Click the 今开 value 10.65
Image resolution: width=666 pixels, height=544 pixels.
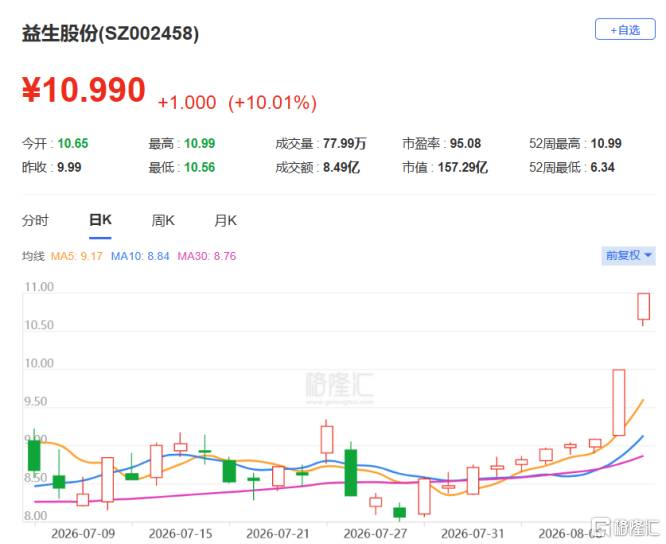click(73, 144)
